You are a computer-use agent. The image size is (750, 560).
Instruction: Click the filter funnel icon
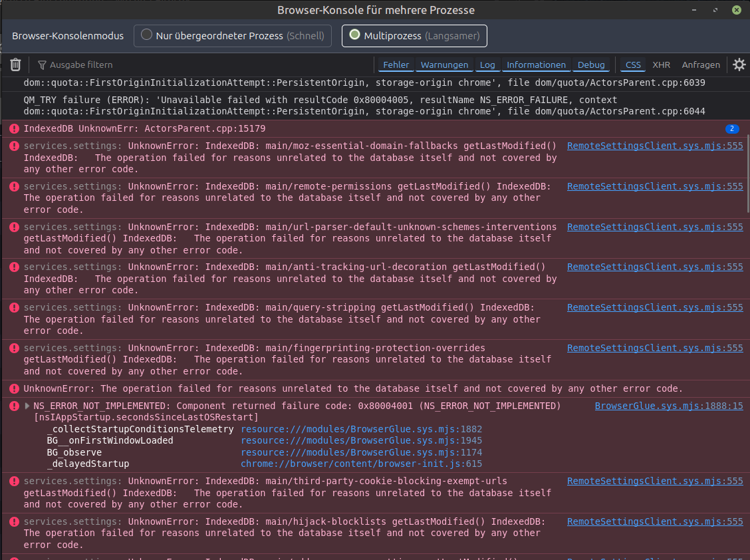pyautogui.click(x=42, y=65)
